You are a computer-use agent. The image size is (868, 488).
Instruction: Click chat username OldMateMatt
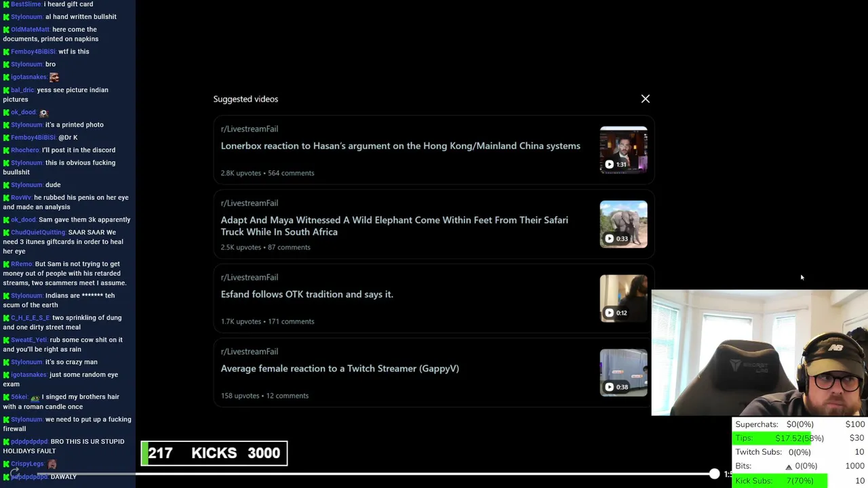31,29
